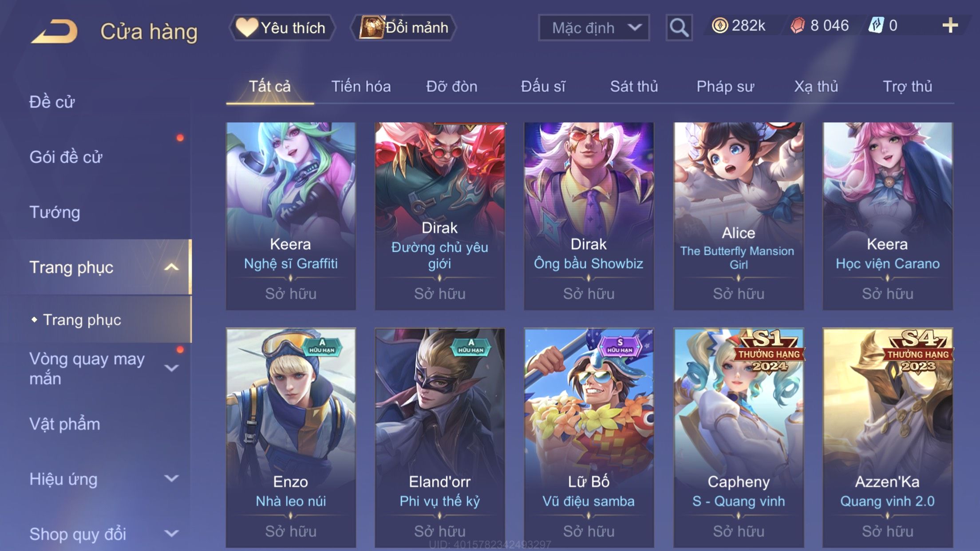Open Gói đề cử in sidebar
The height and width of the screenshot is (551, 980).
[x=66, y=157]
